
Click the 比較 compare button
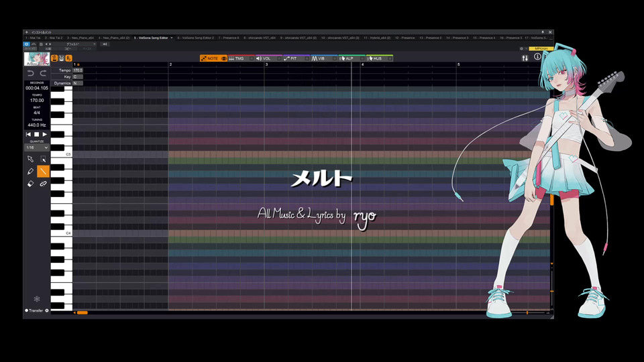pos(48,48)
